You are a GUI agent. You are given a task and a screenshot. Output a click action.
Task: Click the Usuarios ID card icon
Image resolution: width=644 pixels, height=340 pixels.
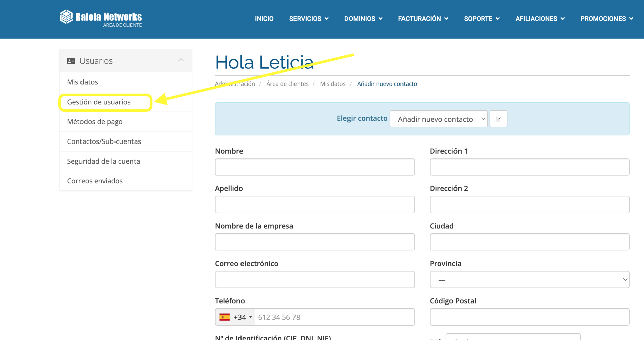(71, 61)
